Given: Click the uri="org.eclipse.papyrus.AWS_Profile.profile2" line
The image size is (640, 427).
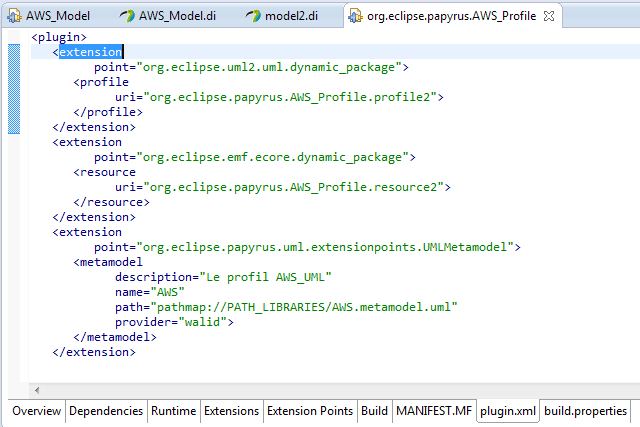Looking at the screenshot, I should point(279,97).
